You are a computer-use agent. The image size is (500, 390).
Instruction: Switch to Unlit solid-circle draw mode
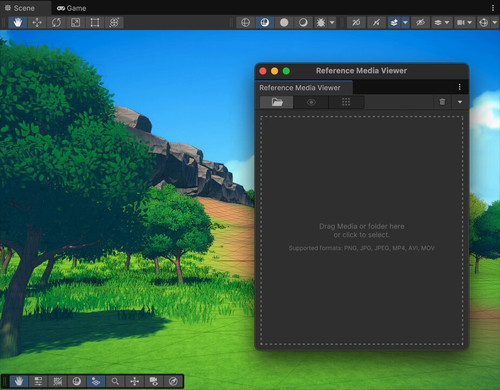click(x=284, y=23)
